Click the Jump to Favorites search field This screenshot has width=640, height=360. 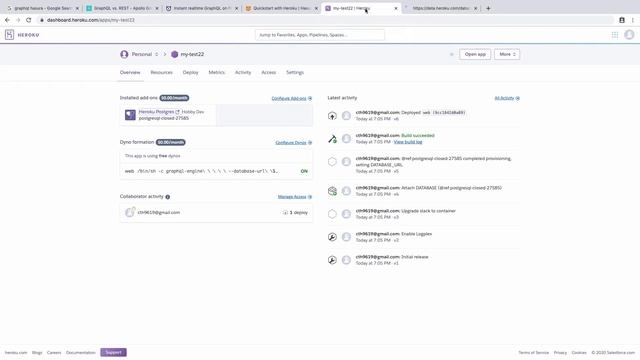(320, 35)
